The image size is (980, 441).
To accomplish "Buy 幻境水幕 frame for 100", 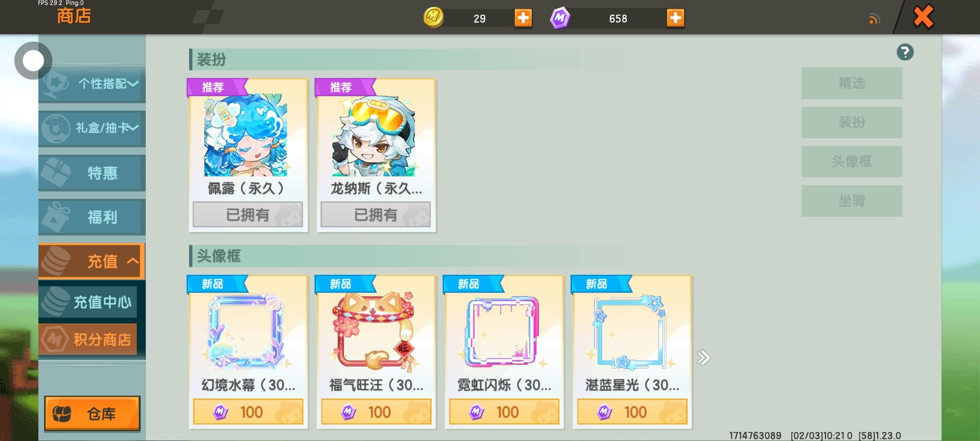I will 248,412.
